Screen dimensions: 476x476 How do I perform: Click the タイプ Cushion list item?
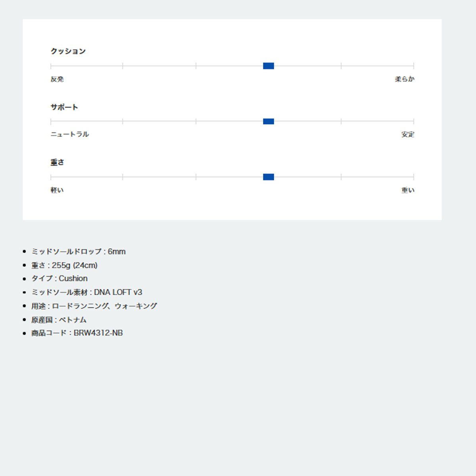point(59,278)
